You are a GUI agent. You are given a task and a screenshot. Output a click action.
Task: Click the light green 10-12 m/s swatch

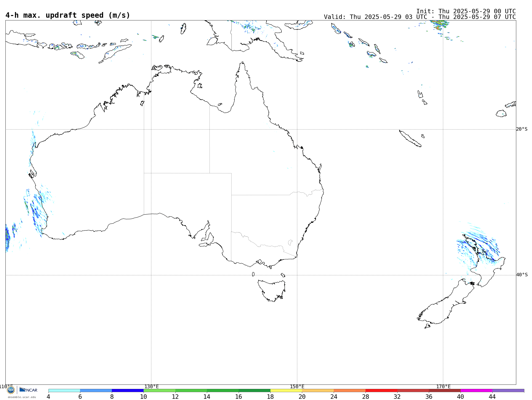159,390
